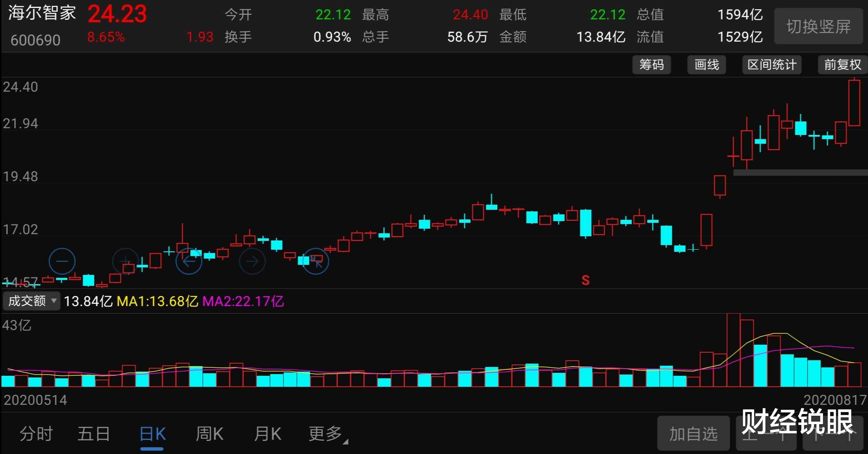Activate the 画线 drawing tool
Image resolution: width=868 pixels, height=454 pixels.
[x=707, y=65]
